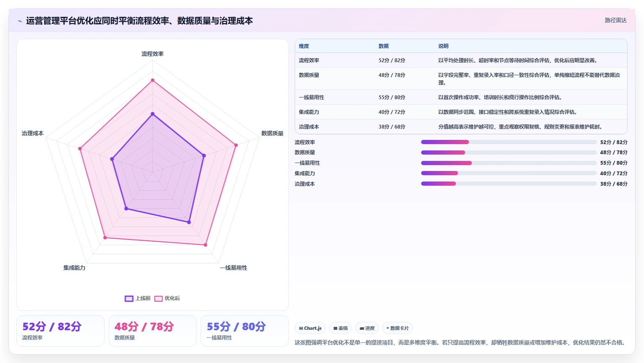Click the 数据质量 radar axis label

click(272, 133)
